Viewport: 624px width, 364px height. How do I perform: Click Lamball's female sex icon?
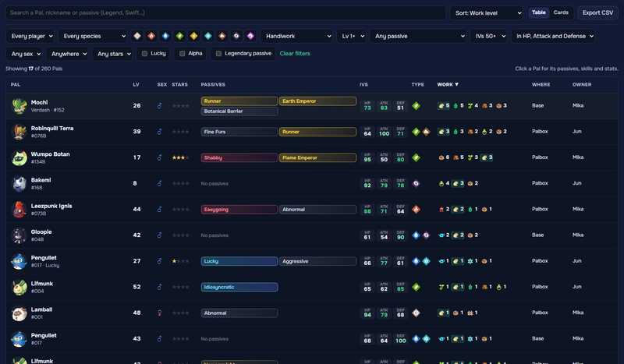point(159,313)
